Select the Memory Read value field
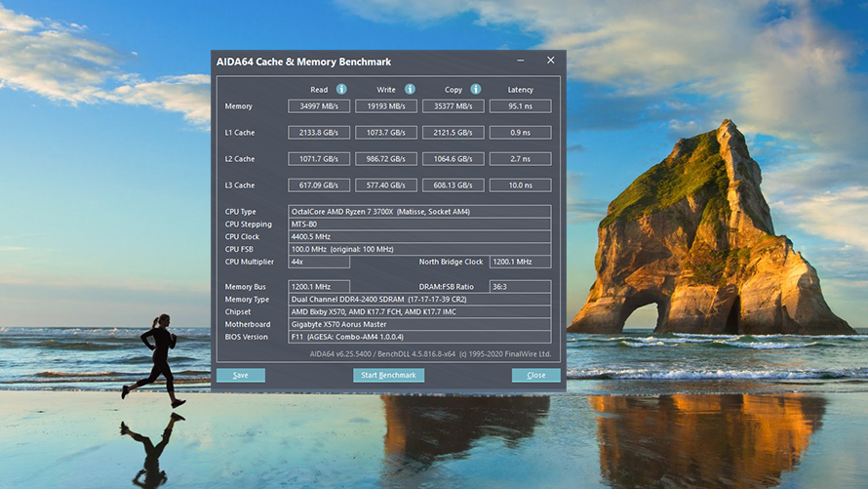Viewport: 868px width, 489px height. pos(319,106)
